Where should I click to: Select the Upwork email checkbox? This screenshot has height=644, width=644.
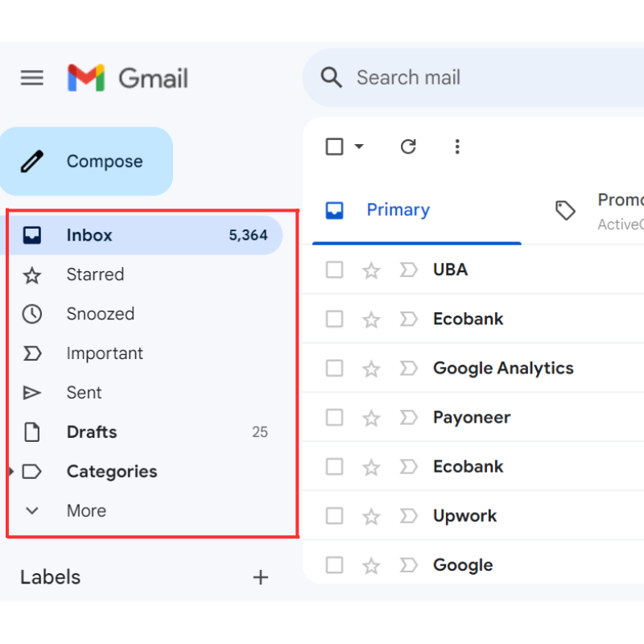[x=334, y=516]
